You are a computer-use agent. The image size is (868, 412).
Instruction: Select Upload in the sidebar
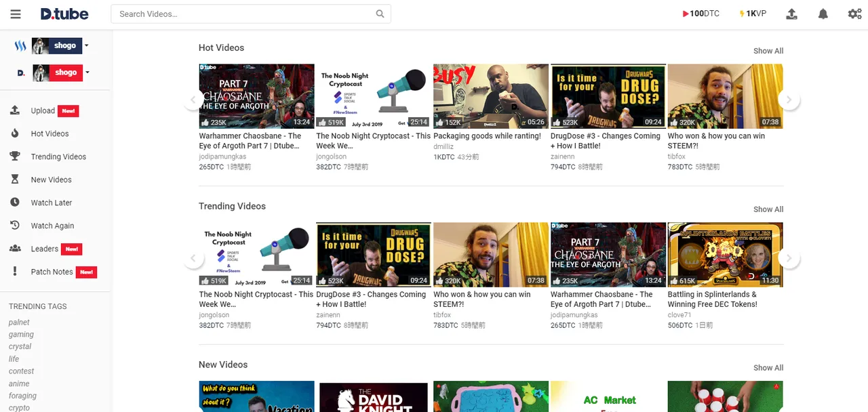(x=43, y=110)
